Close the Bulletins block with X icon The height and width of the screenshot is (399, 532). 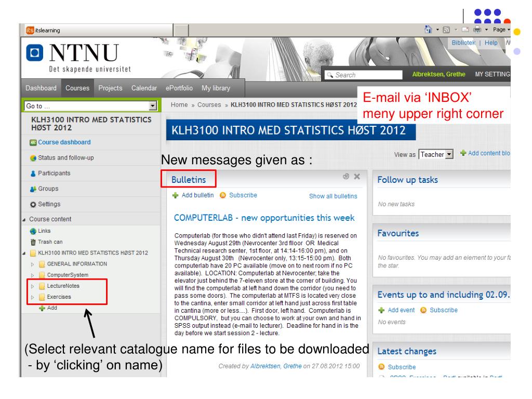pyautogui.click(x=357, y=177)
